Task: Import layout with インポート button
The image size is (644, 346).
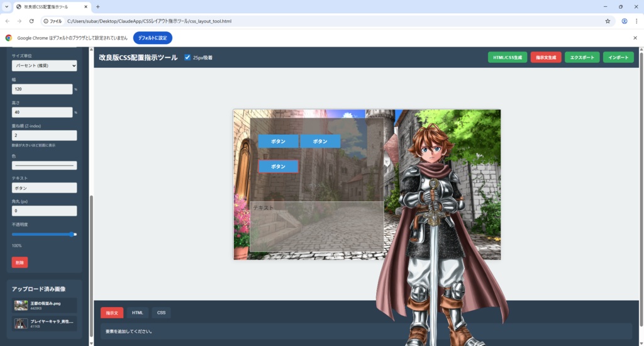Action: pyautogui.click(x=618, y=57)
